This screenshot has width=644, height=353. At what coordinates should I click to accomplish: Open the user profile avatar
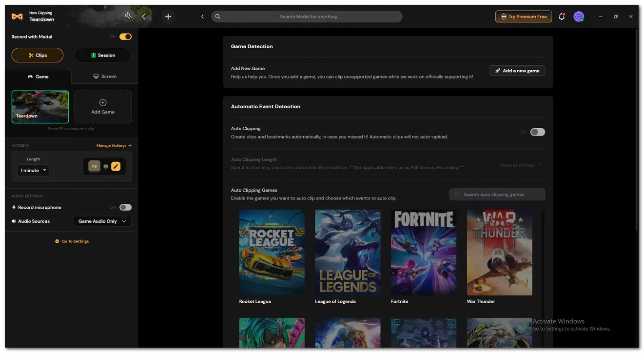[579, 17]
